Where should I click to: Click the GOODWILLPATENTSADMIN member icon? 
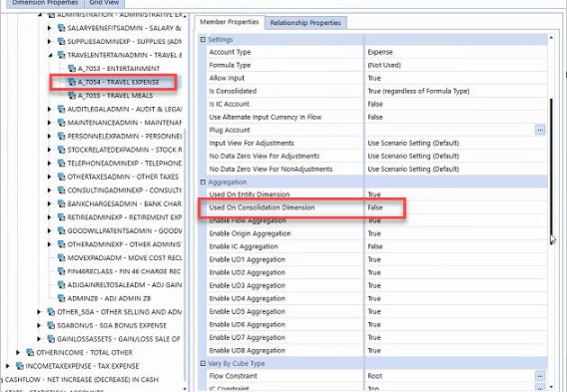click(62, 230)
